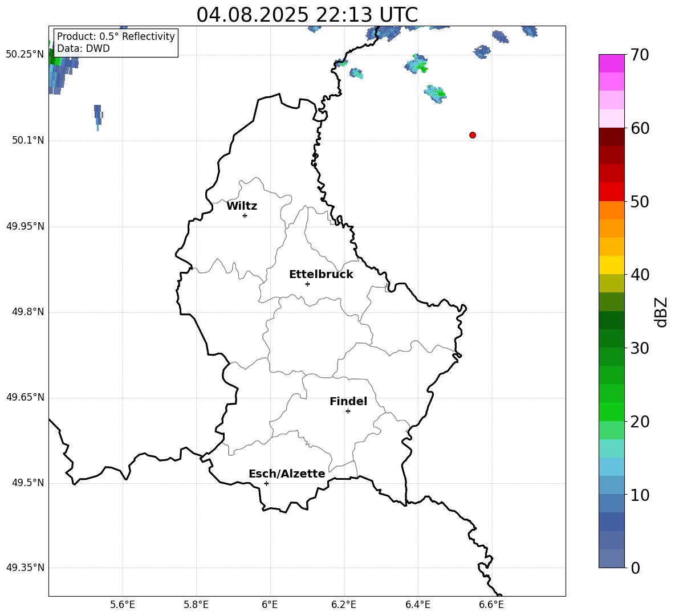Click the 6.6°E longitude label
675x616 pixels.
[x=491, y=605]
